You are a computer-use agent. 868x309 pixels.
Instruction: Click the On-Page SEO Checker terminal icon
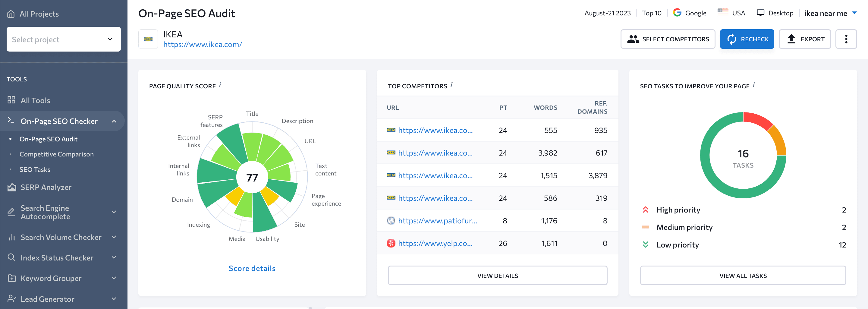11,121
